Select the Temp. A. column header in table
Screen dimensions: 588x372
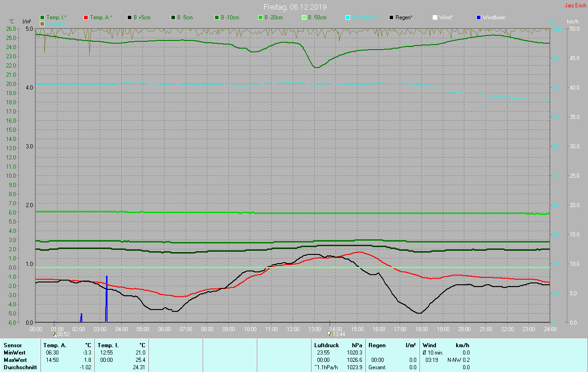pyautogui.click(x=55, y=345)
